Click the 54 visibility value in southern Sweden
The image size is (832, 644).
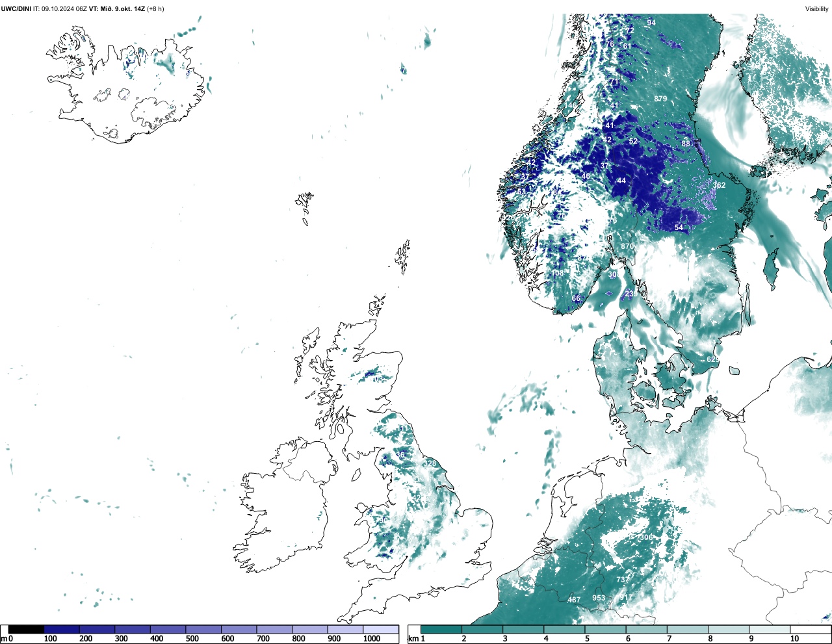pos(679,227)
